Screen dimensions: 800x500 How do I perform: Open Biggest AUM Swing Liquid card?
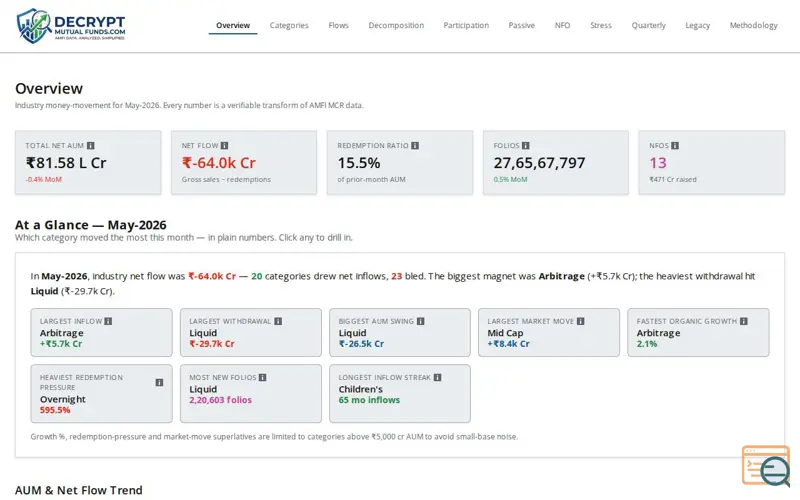(x=399, y=332)
